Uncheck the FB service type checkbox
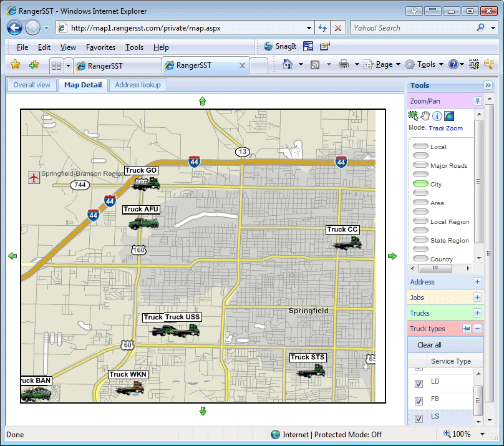The image size is (504, 446). pos(419,400)
